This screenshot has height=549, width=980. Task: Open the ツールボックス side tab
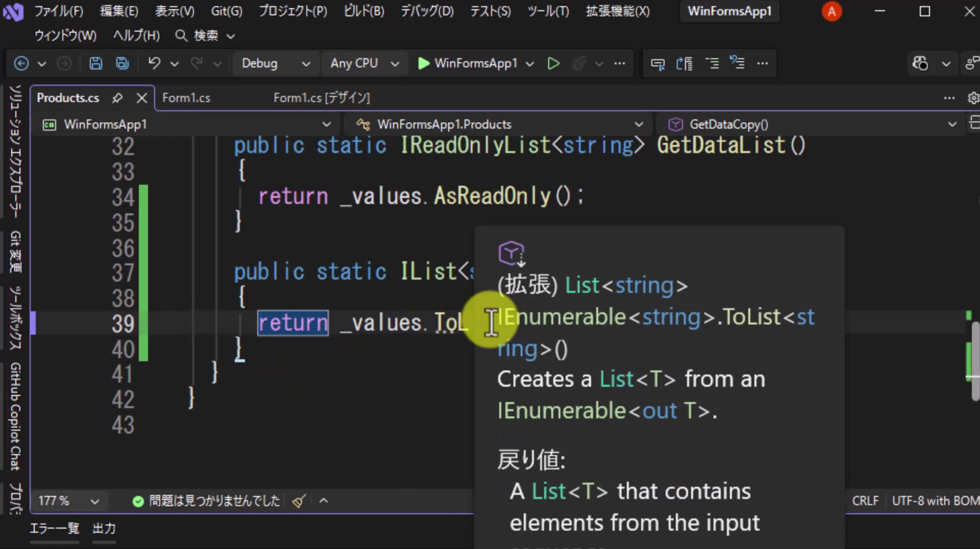coord(15,318)
